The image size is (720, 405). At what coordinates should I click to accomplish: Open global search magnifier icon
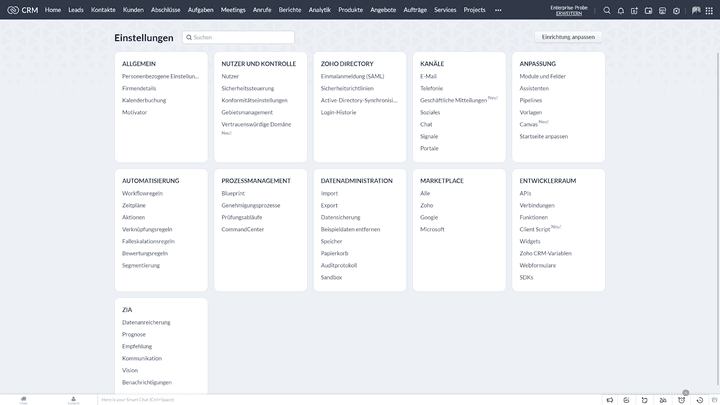click(607, 10)
